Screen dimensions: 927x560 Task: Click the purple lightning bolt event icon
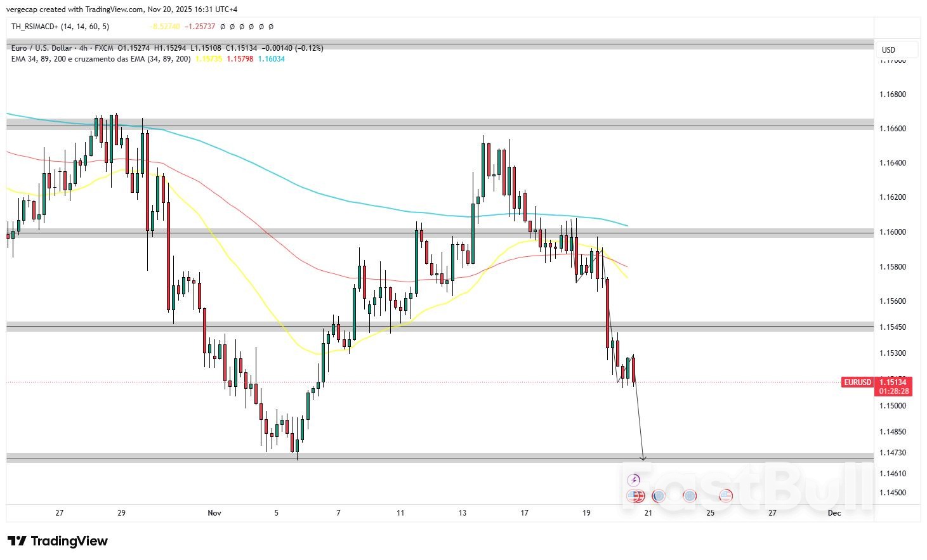coord(634,479)
